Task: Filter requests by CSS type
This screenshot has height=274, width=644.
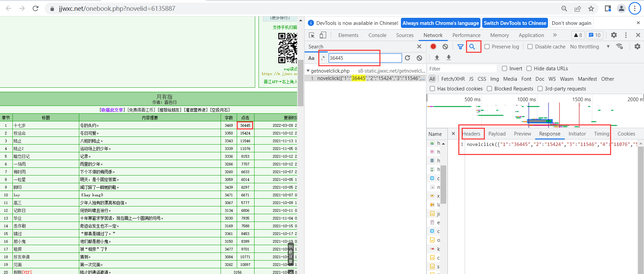Action: [x=482, y=79]
